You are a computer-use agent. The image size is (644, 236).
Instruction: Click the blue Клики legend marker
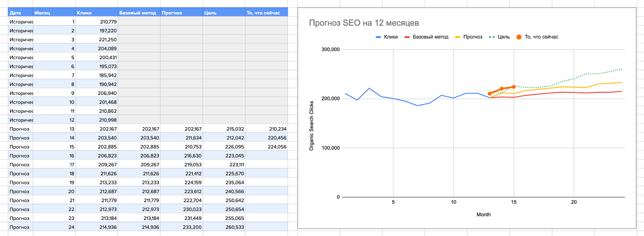coord(378,37)
